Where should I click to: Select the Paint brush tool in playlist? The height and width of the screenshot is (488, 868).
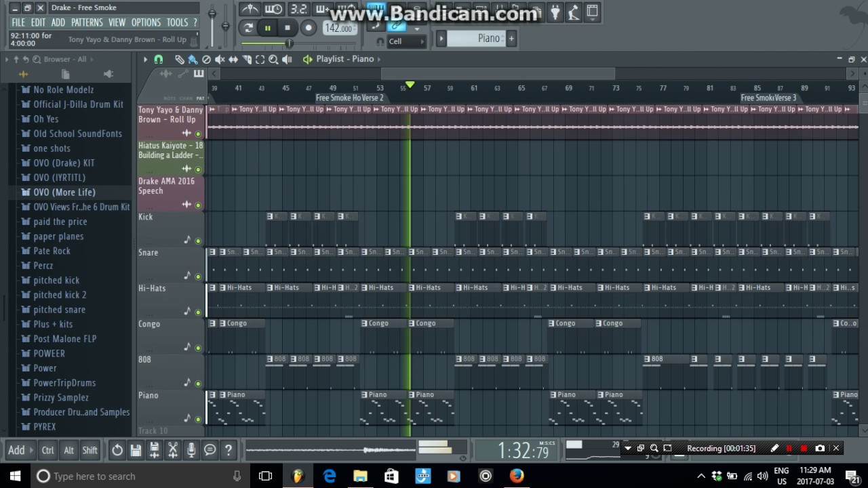pyautogui.click(x=193, y=60)
